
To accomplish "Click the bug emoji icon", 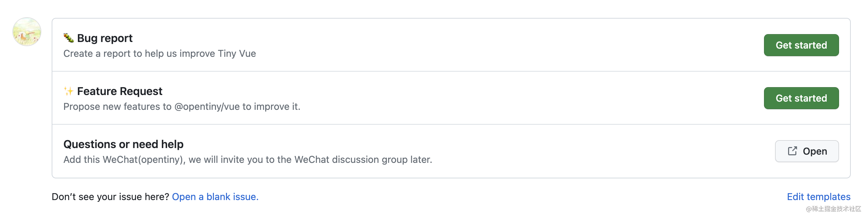I will [x=69, y=38].
